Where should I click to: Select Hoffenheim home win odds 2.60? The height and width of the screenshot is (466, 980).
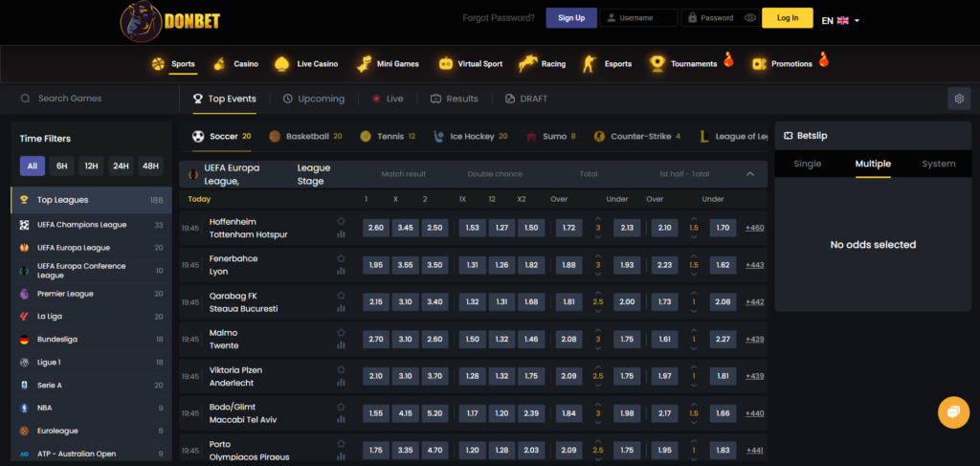click(x=375, y=228)
